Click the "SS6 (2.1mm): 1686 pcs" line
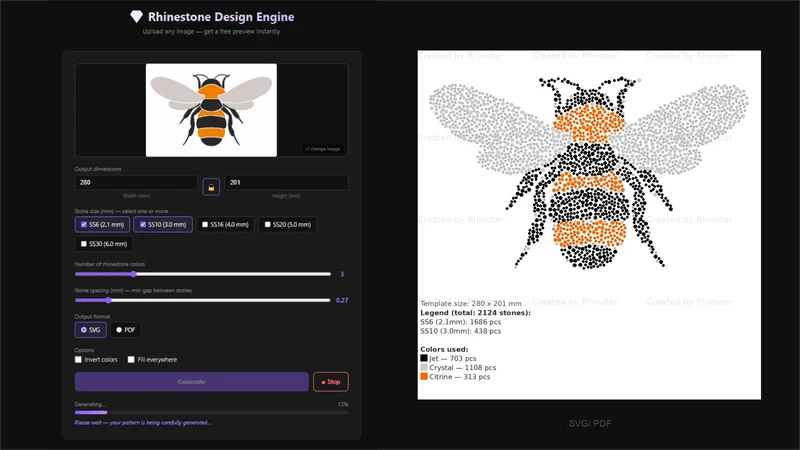Screen dimensions: 800x450 (461, 322)
